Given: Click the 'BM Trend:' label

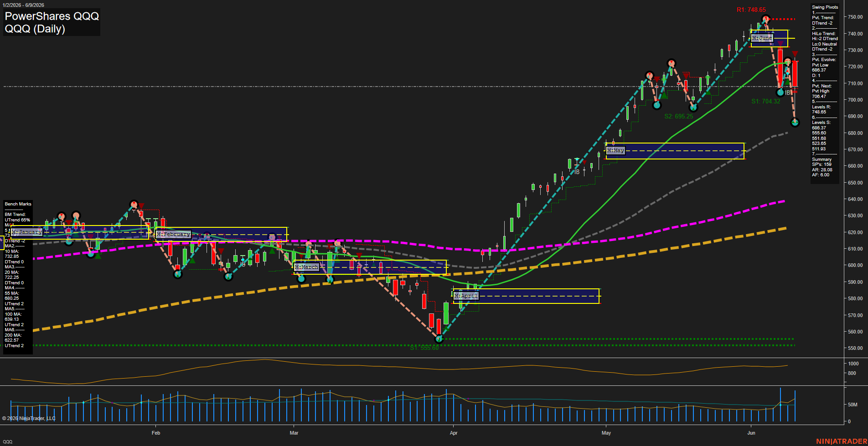Looking at the screenshot, I should coord(15,215).
